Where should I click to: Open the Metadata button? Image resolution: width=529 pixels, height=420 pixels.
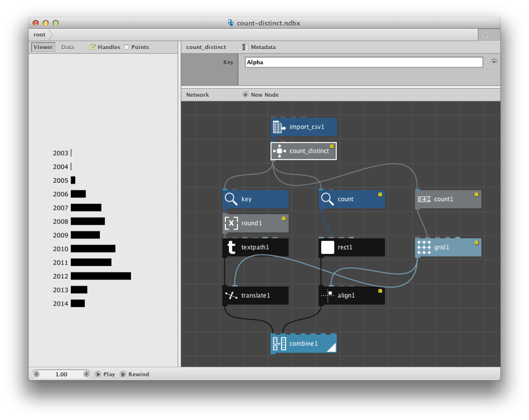click(x=259, y=47)
